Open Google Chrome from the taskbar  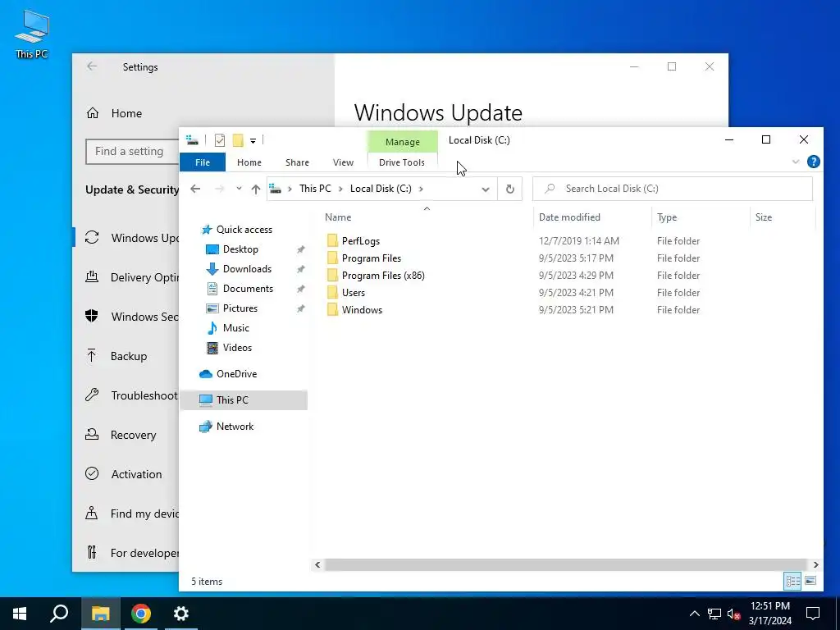pos(141,614)
